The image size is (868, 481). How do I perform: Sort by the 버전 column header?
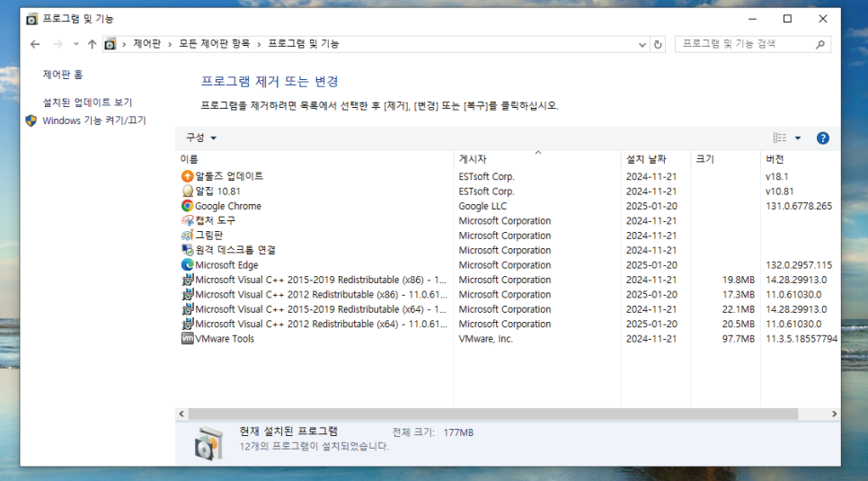[x=801, y=159]
